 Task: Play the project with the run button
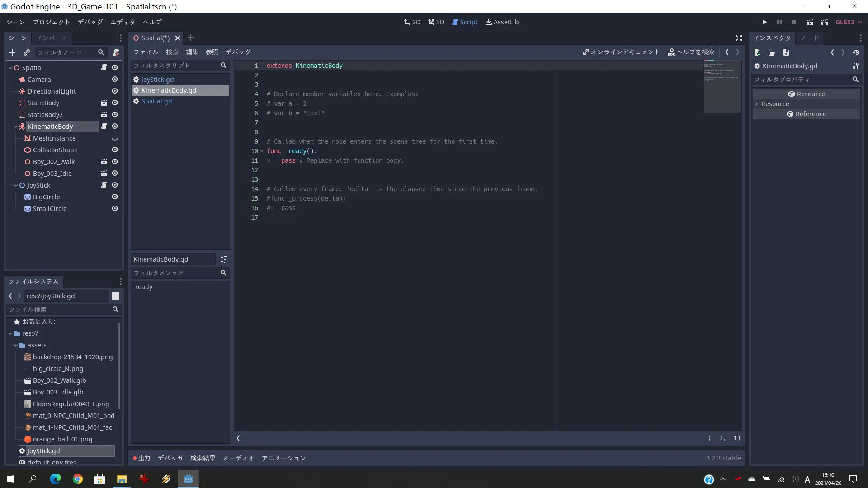[764, 22]
